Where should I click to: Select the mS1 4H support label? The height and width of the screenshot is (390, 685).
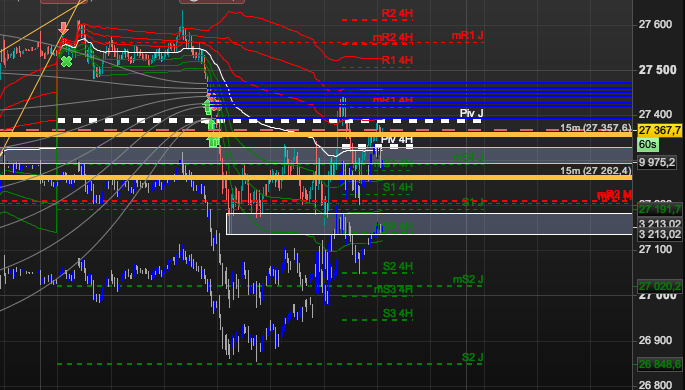[x=393, y=164]
